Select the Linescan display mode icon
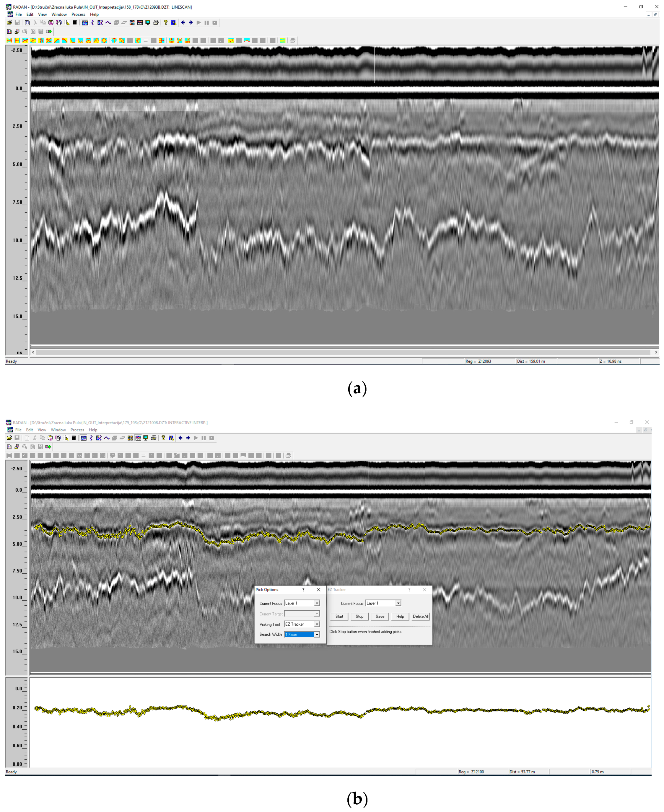This screenshot has width=664, height=812. coord(84,22)
